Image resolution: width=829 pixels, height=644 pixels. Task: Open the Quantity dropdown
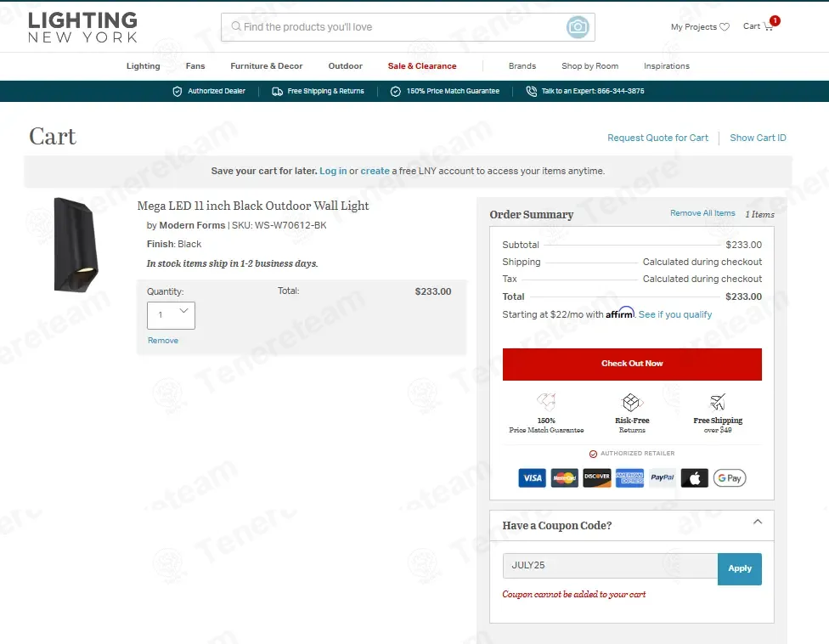pyautogui.click(x=171, y=315)
